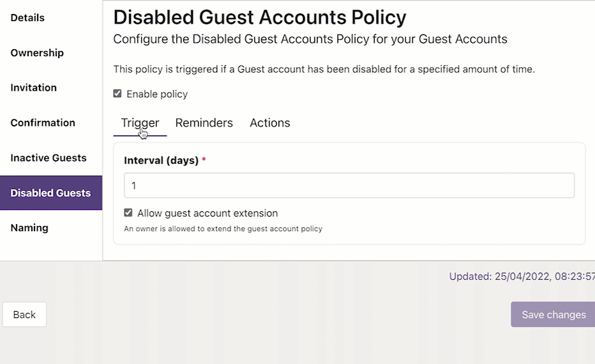595x364 pixels.
Task: Go to the Ownership settings page
Action: pyautogui.click(x=37, y=53)
